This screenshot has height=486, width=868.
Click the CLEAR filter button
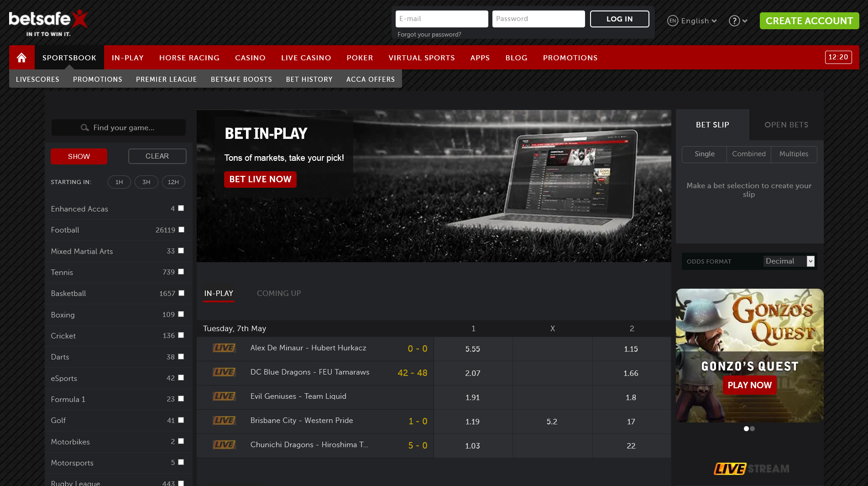click(x=157, y=156)
